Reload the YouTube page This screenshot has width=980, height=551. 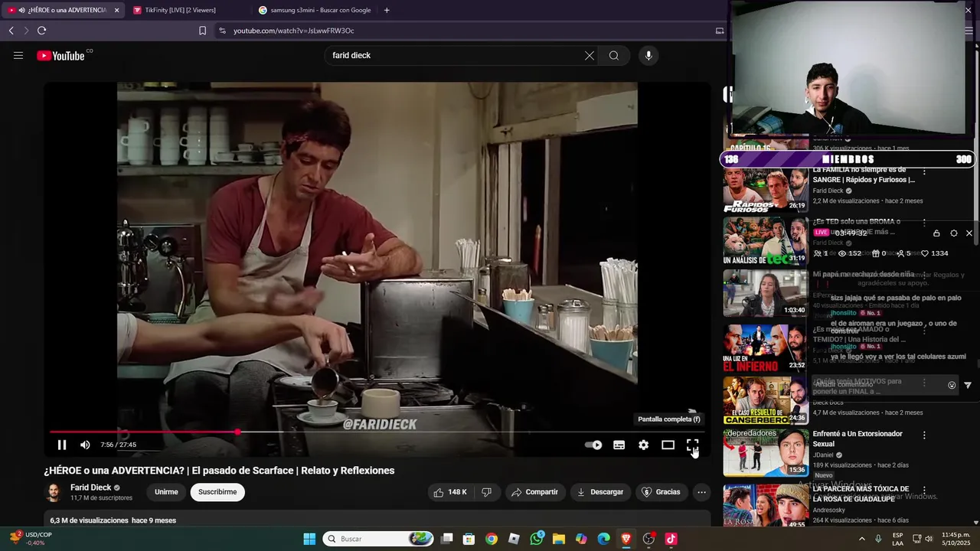(41, 31)
